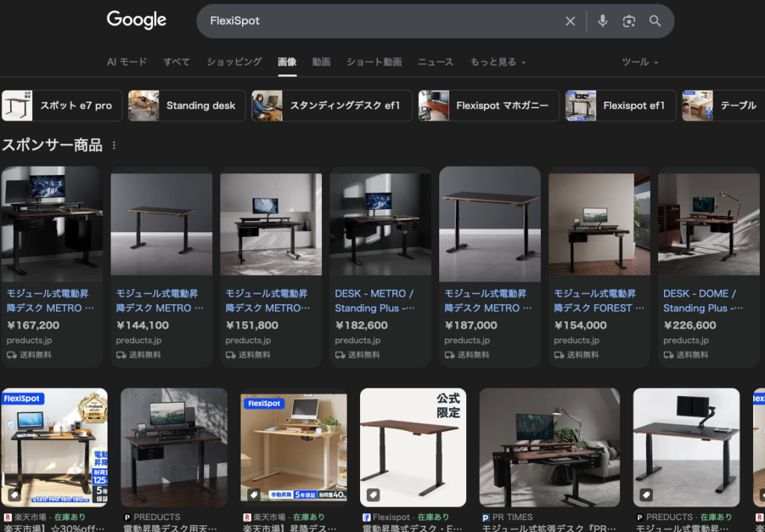Click the magnifying glass search button

[x=655, y=21]
